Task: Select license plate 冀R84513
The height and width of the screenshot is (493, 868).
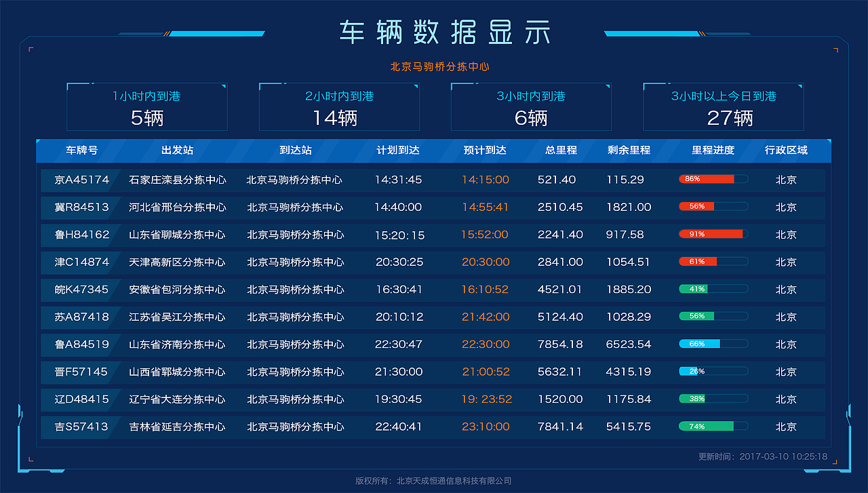Action: point(81,207)
